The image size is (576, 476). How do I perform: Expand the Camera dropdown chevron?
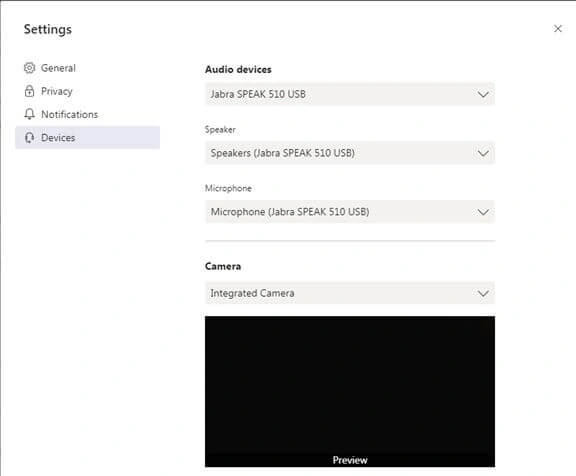tap(483, 293)
